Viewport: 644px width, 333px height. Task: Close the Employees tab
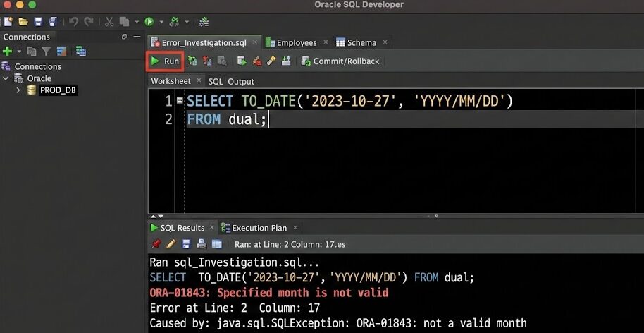coord(326,42)
